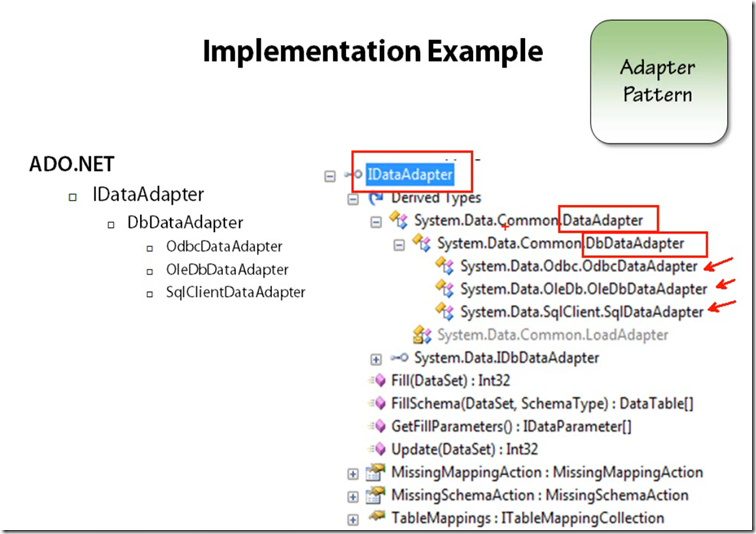Image resolution: width=756 pixels, height=534 pixels.
Task: Click the LoadAdapter class icon
Action: [x=422, y=334]
